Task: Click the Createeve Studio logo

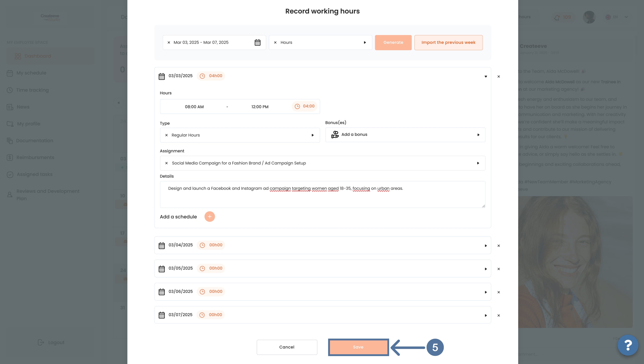Action: (50, 17)
